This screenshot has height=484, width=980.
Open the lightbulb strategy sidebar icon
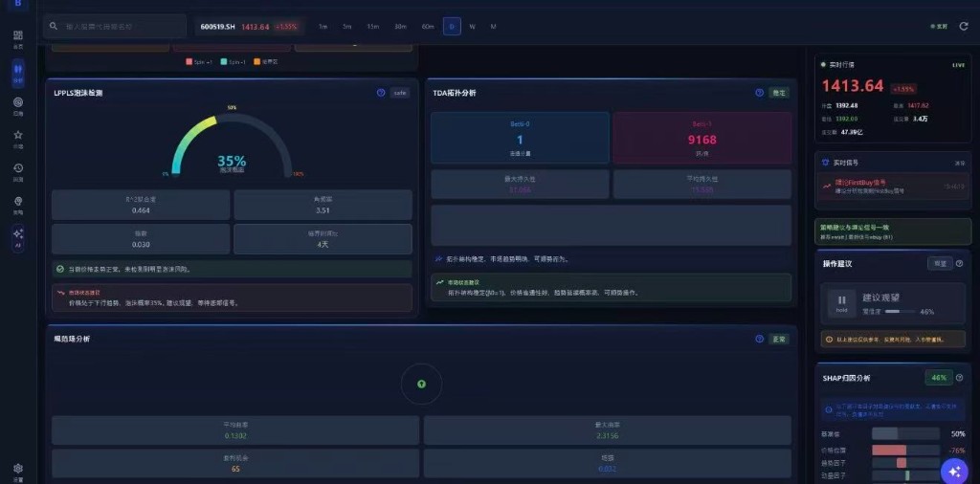(18, 201)
